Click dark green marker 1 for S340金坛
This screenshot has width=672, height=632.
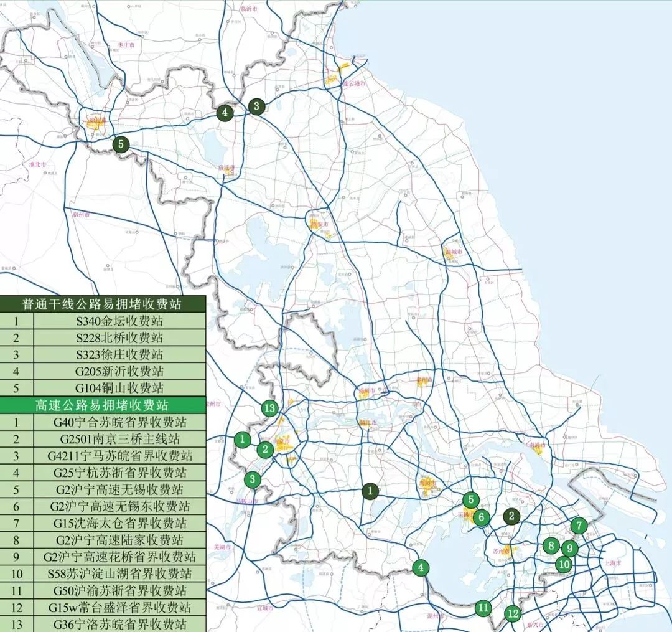pyautogui.click(x=370, y=491)
